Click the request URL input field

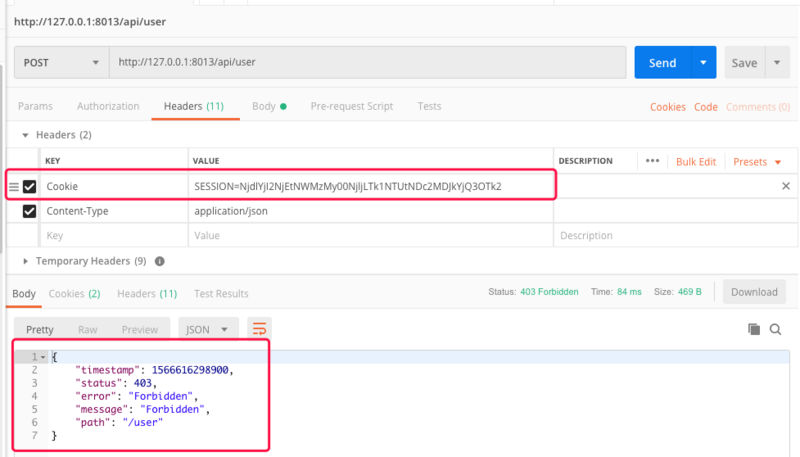click(367, 62)
